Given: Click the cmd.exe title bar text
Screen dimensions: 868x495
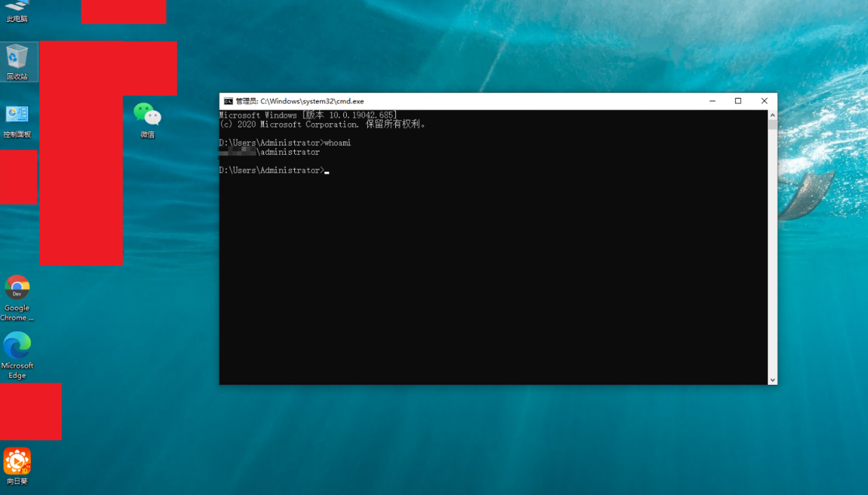Looking at the screenshot, I should click(x=300, y=101).
